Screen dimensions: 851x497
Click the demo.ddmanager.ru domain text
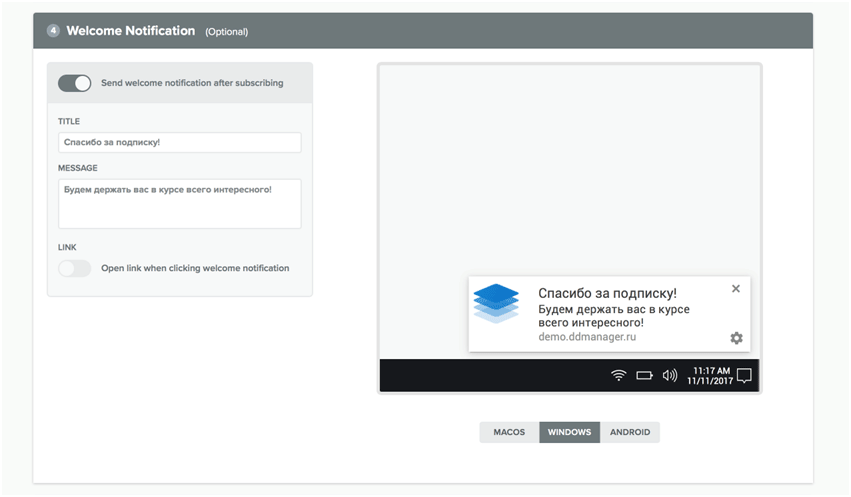(x=587, y=337)
